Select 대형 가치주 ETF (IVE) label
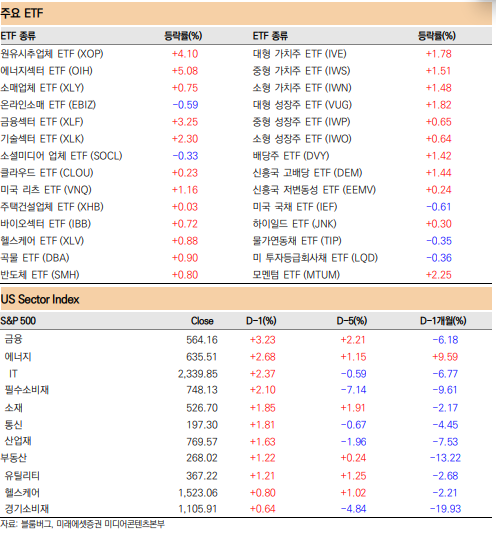 [299, 54]
